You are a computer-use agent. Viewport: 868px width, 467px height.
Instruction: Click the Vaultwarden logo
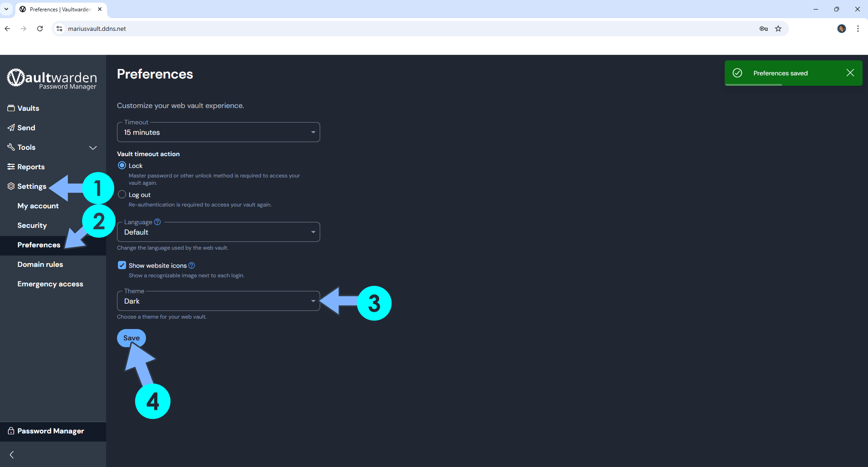(52, 79)
